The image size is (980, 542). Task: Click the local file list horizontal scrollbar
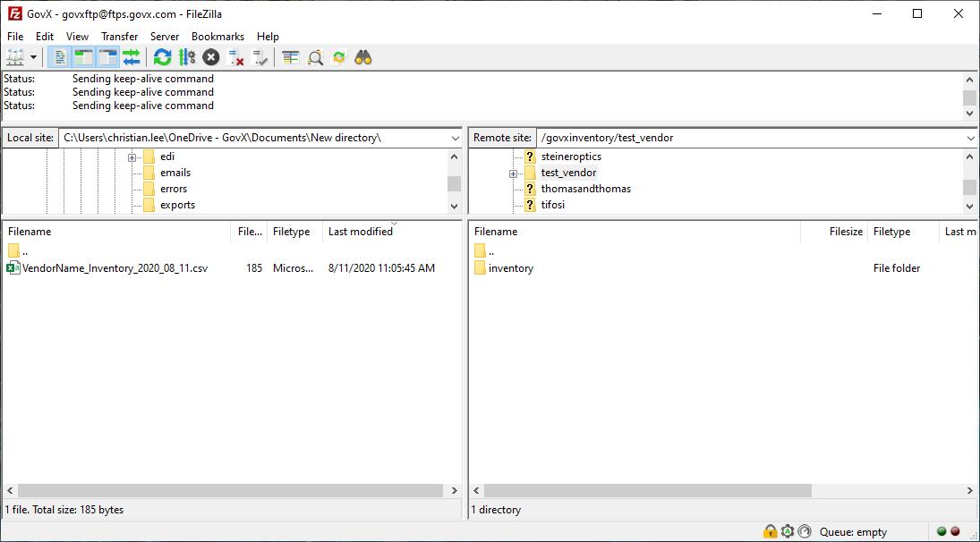pyautogui.click(x=232, y=491)
